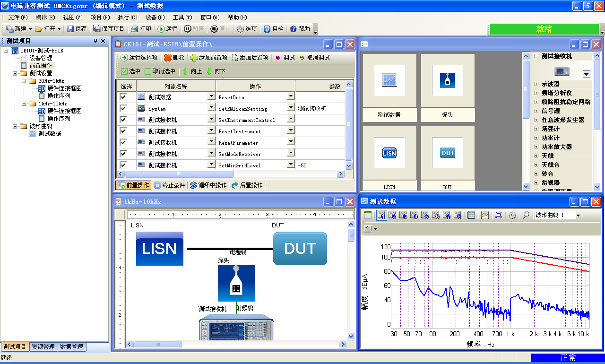The width and height of the screenshot is (605, 364).
Task: Select waveform curve 8 icon
Action: 458,215
